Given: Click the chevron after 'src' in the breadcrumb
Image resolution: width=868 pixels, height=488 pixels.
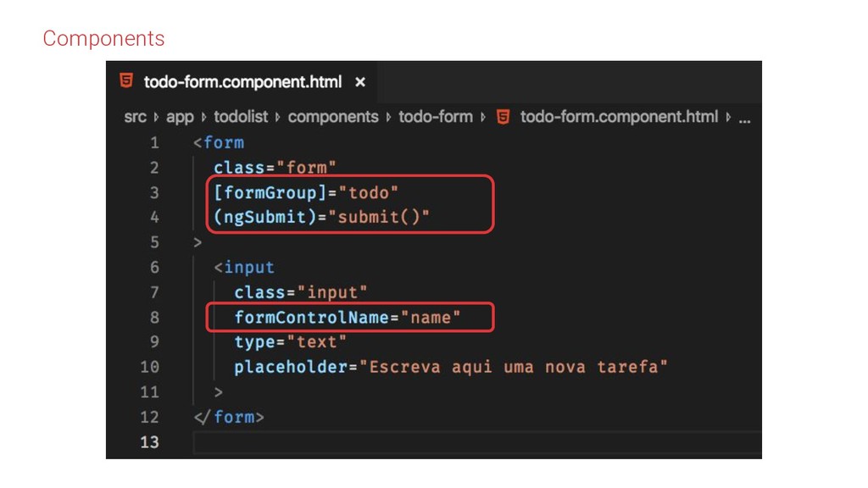Looking at the screenshot, I should (156, 117).
